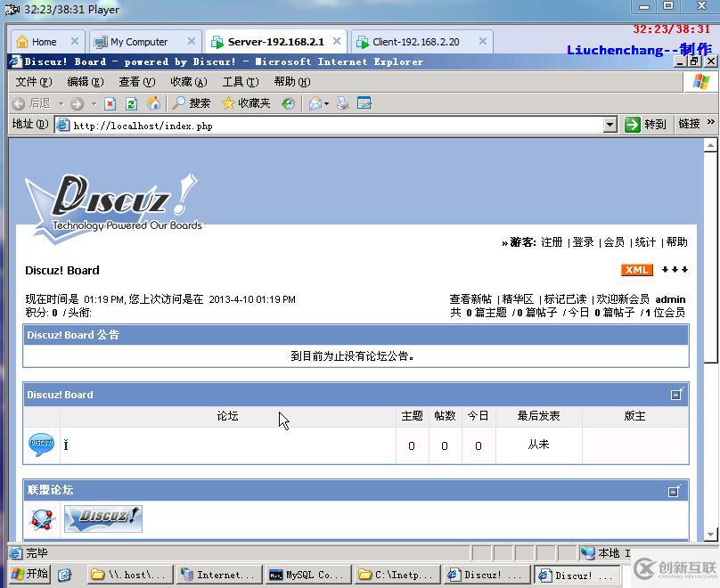The height and width of the screenshot is (588, 720).
Task: Switch to the My Computer tab
Action: (x=139, y=42)
